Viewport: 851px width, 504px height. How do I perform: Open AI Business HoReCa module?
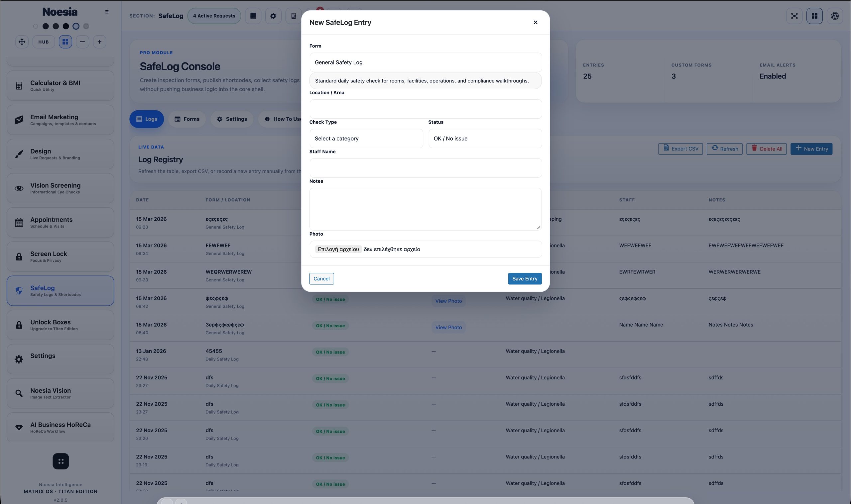(60, 427)
